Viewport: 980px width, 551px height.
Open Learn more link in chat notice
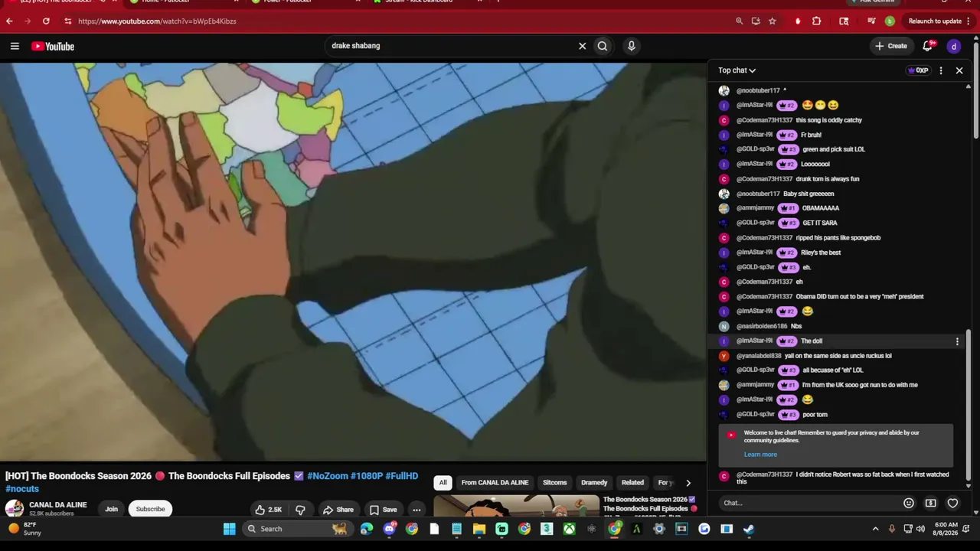[760, 455]
